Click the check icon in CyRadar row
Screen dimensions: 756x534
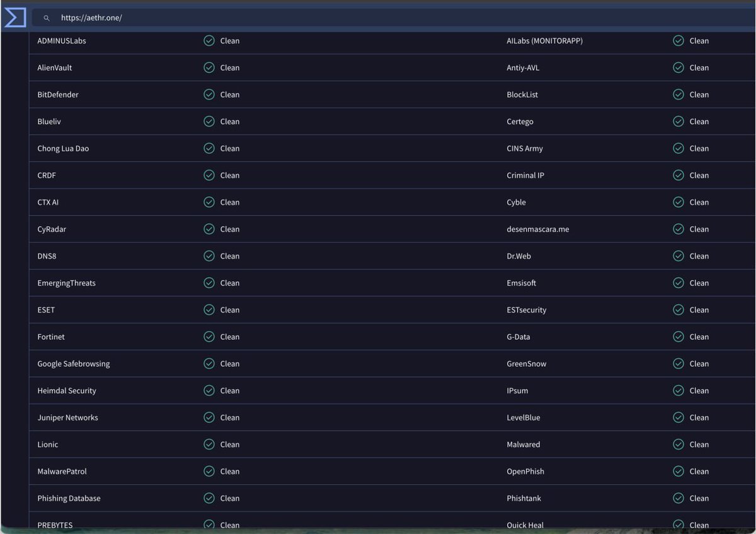[x=209, y=229]
